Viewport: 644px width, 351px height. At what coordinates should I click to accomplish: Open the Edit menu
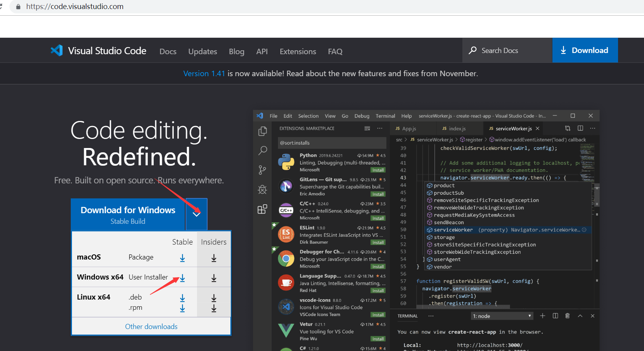click(x=288, y=116)
